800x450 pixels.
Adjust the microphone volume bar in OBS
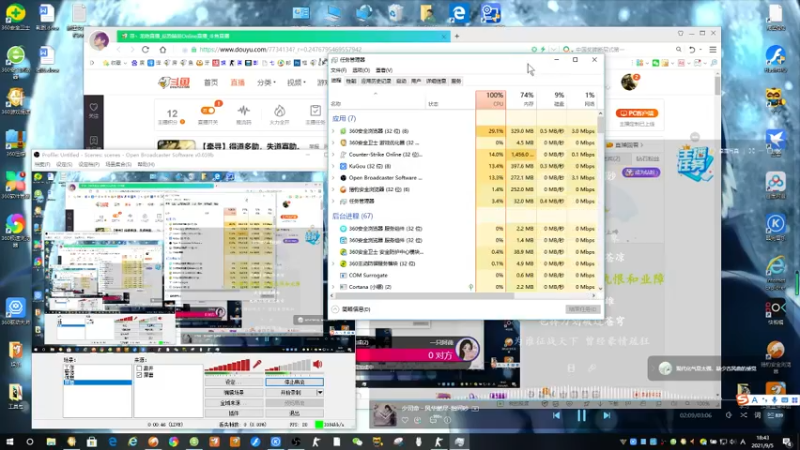(228, 365)
